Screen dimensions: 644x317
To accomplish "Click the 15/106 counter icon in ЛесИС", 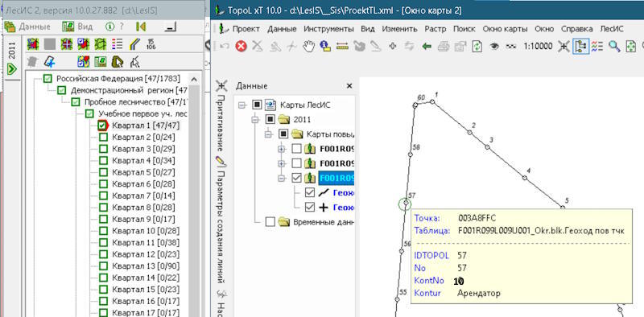I will 151,43.
